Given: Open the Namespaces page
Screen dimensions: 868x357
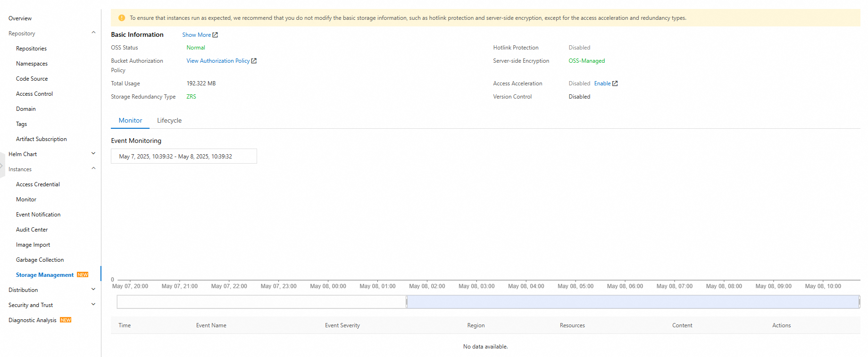Looking at the screenshot, I should click(x=32, y=64).
